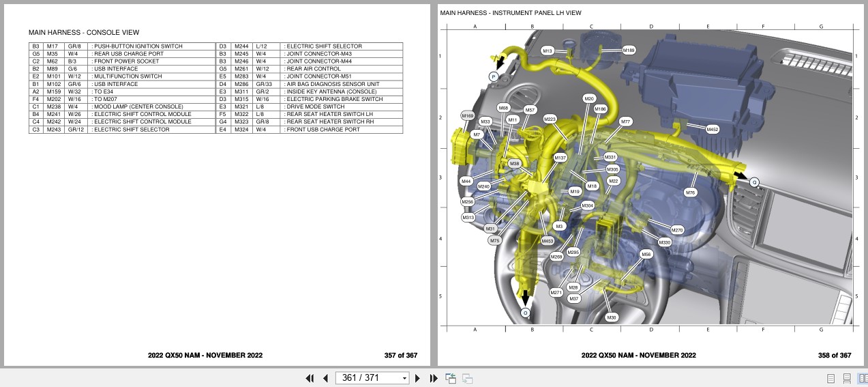Viewport: 868px width, 387px height.
Task: Select 'JOINT CONNECTOR-M43' entry
Action: click(x=320, y=54)
